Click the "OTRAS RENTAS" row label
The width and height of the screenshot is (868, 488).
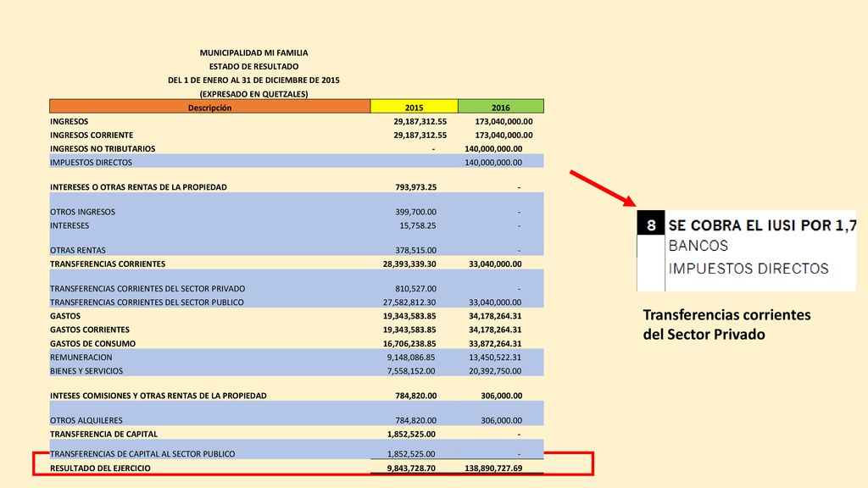point(77,250)
